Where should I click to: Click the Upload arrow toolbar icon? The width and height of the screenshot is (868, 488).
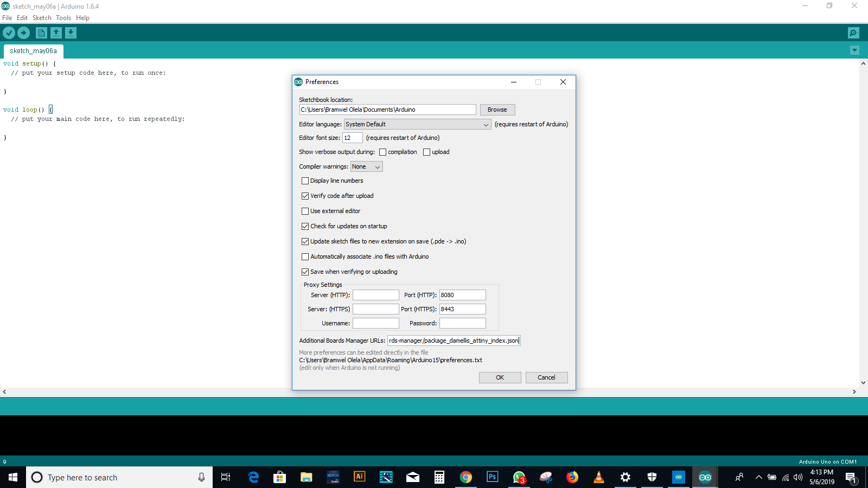(23, 33)
